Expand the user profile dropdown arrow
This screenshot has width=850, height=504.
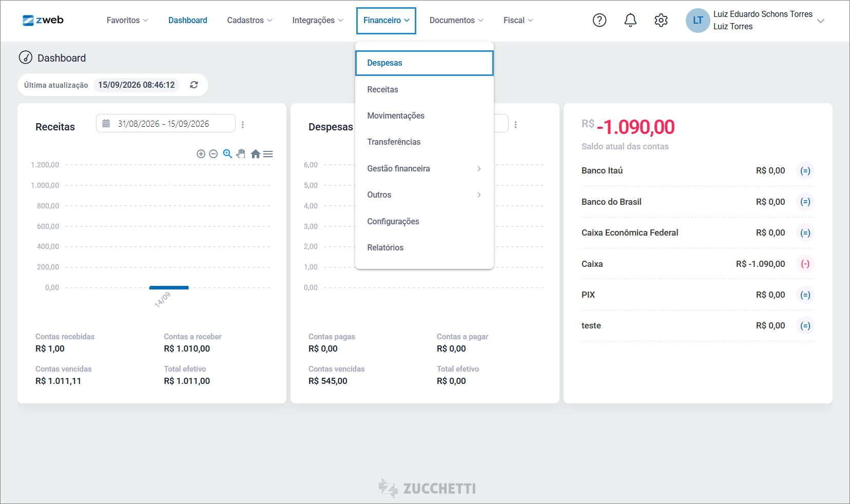821,21
